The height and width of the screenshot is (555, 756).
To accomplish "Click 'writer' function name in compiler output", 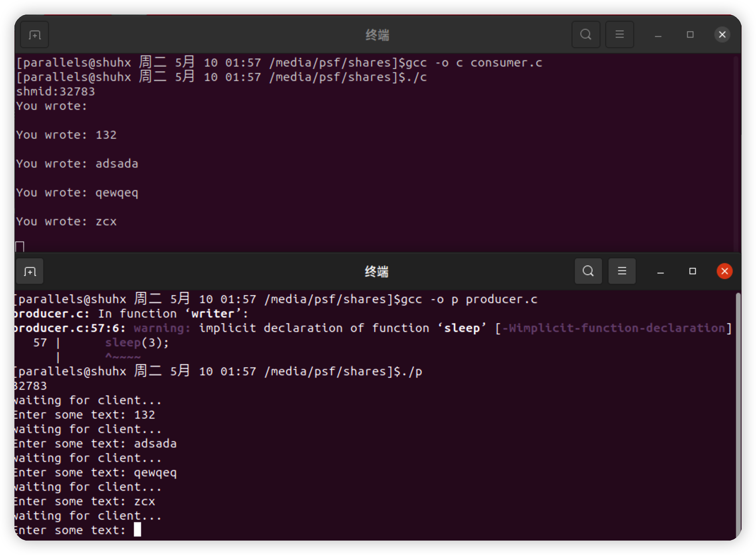I will pyautogui.click(x=213, y=314).
